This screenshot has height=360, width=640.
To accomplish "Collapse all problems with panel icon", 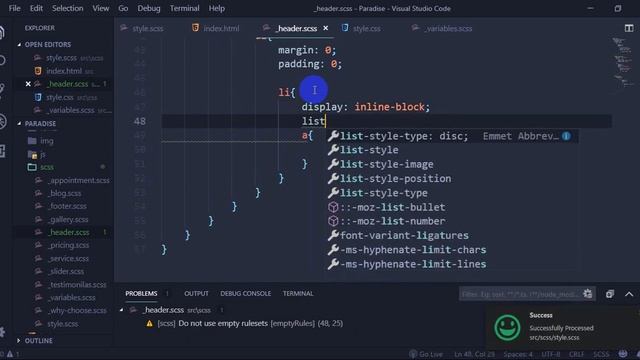I will coord(610,294).
